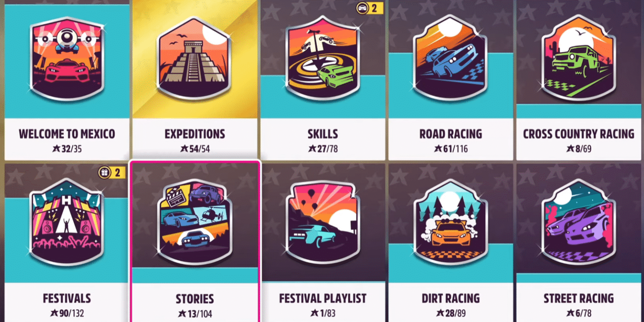Click the STORIES 13/104 label
The height and width of the screenshot is (322, 644).
click(195, 305)
